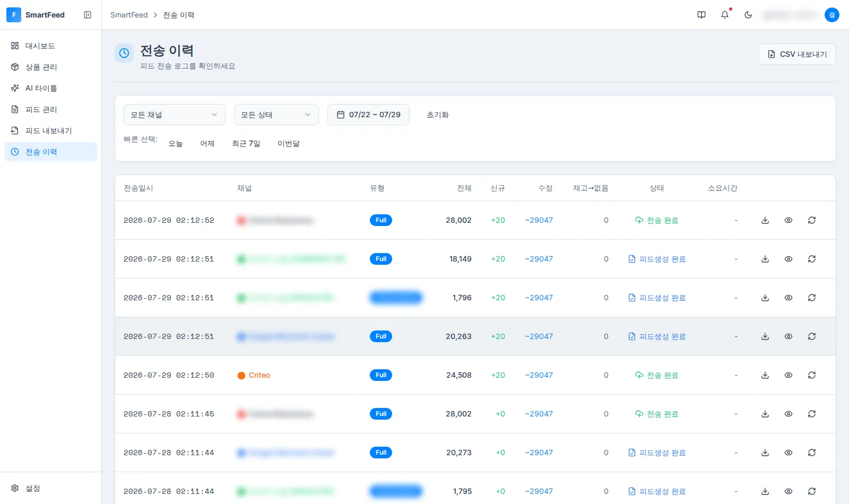Click 초기화 reset link

(x=438, y=115)
